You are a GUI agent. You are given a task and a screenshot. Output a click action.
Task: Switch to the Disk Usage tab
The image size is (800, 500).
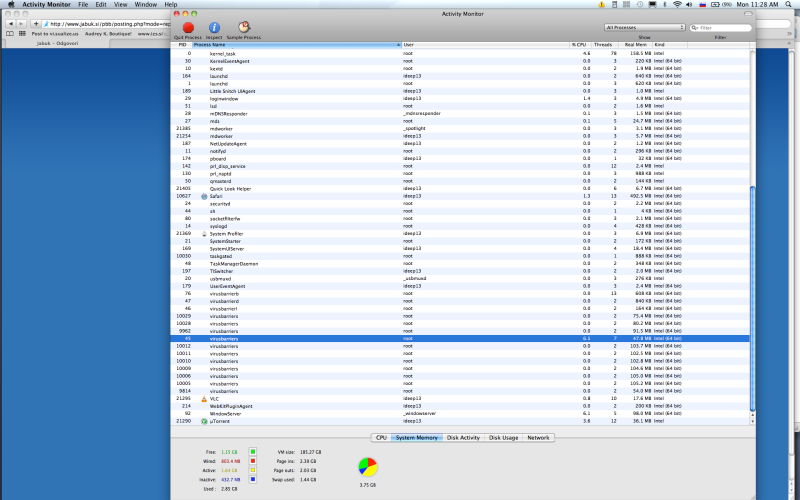coord(503,438)
